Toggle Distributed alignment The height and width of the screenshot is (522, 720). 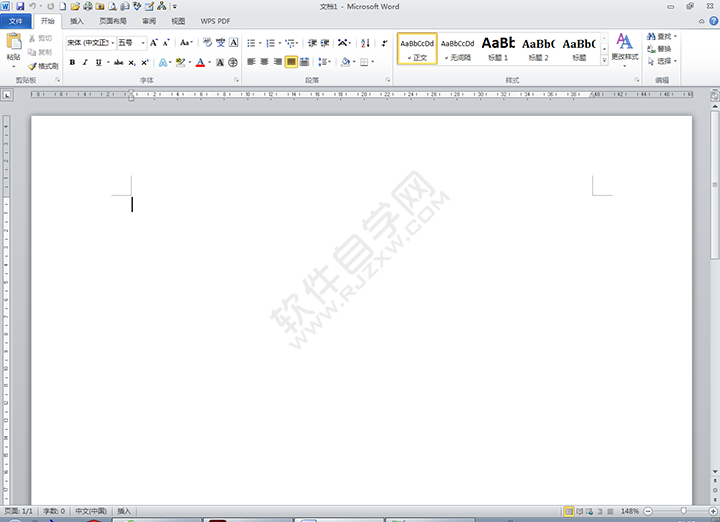click(304, 62)
